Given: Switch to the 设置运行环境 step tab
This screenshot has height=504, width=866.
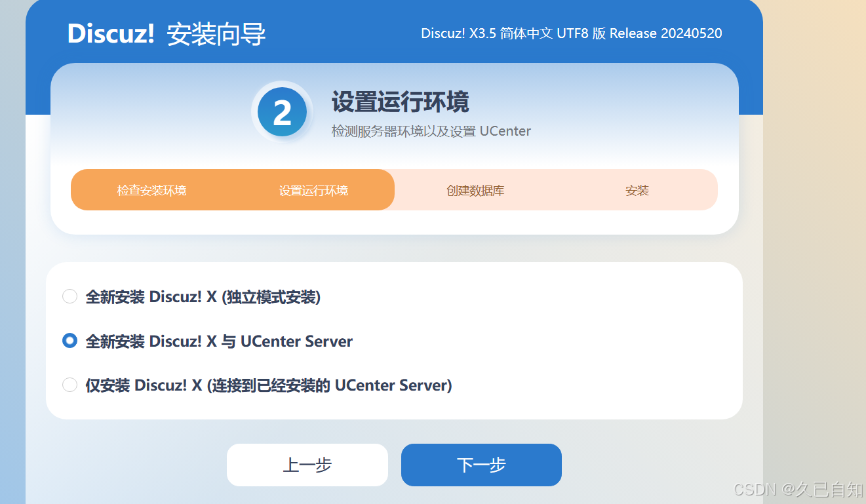Looking at the screenshot, I should pyautogui.click(x=313, y=189).
